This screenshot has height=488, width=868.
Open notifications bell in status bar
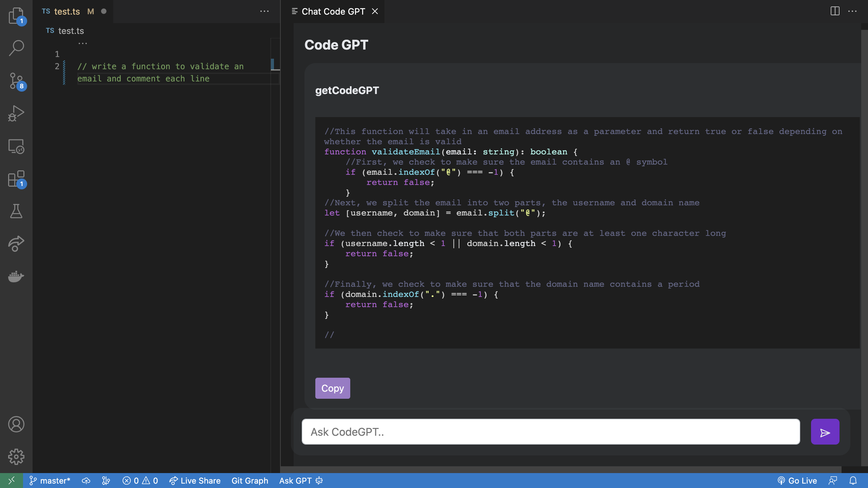(853, 481)
